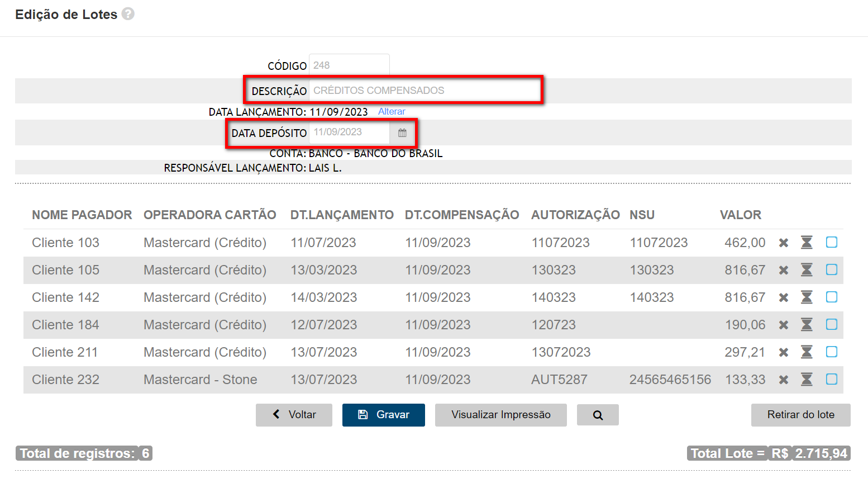Image resolution: width=868 pixels, height=478 pixels.
Task: Open Visualizar Impressão print preview
Action: [500, 415]
